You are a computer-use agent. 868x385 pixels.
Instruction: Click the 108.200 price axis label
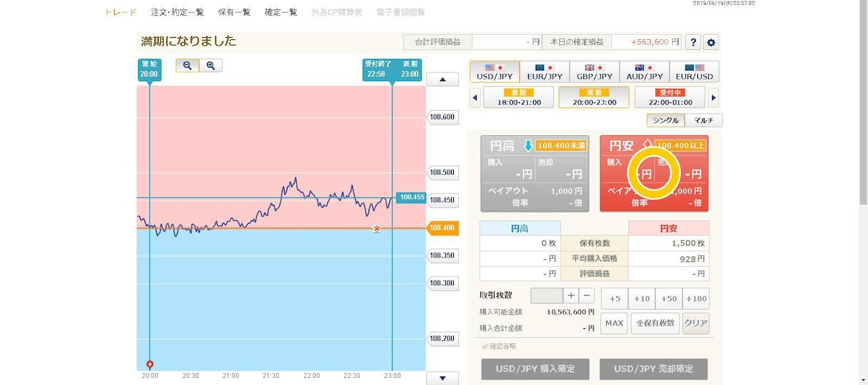coord(443,338)
